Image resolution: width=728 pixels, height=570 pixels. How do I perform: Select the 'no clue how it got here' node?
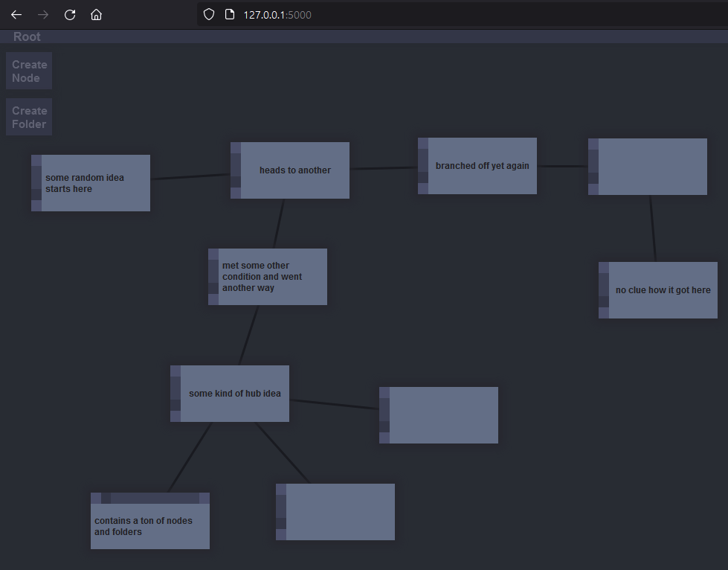658,290
